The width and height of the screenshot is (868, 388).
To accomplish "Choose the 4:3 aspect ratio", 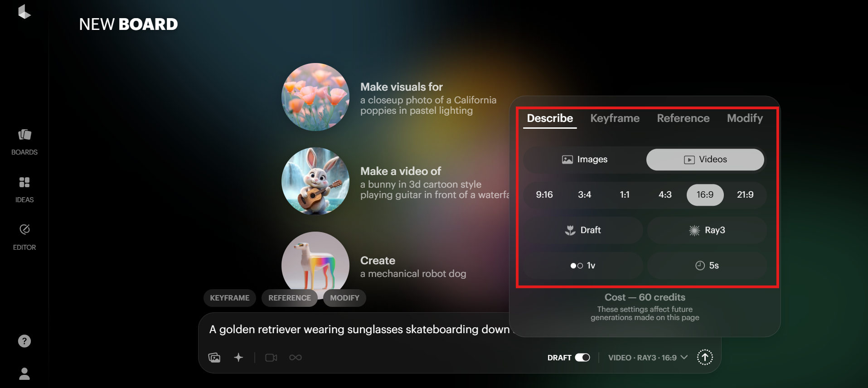I will click(x=665, y=195).
